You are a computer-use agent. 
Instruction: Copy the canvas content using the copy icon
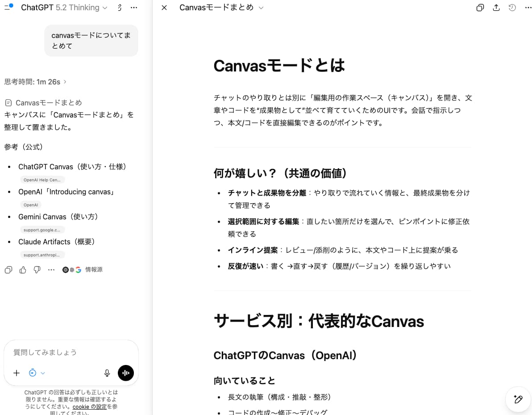tap(480, 8)
